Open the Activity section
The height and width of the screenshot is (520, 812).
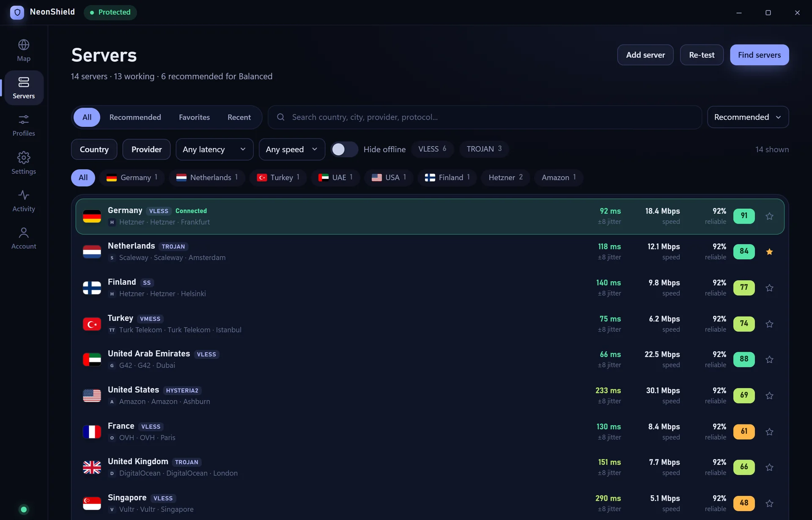click(x=24, y=200)
